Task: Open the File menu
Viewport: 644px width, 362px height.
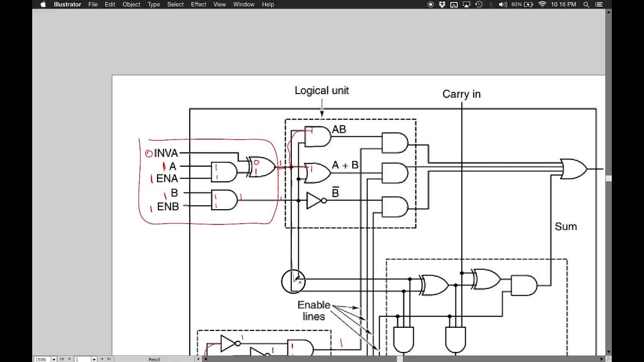Action: (93, 5)
